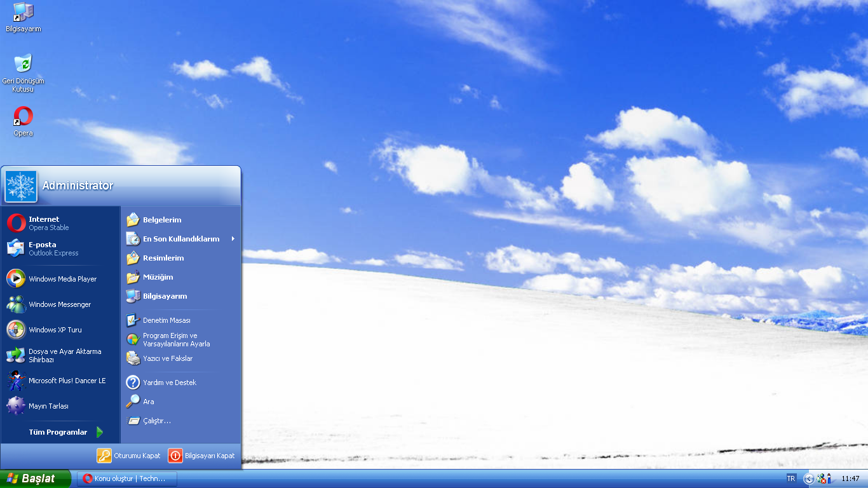Open the Çalıştır... dialog
Image resolution: width=868 pixels, height=488 pixels.
pyautogui.click(x=180, y=421)
